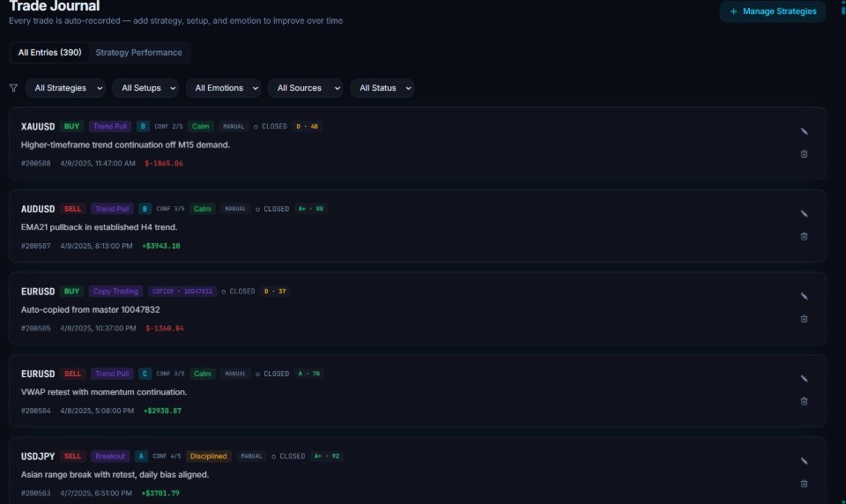Switch to All Entries (390) tab
This screenshot has height=504, width=846.
click(49, 52)
